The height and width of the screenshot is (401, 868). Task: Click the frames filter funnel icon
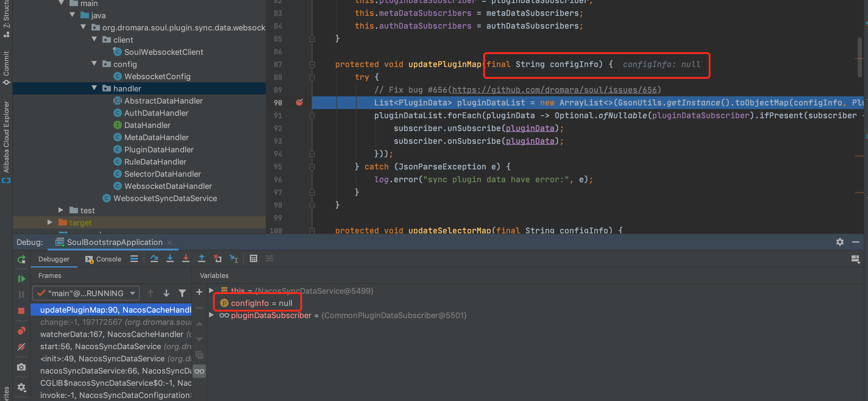point(182,293)
